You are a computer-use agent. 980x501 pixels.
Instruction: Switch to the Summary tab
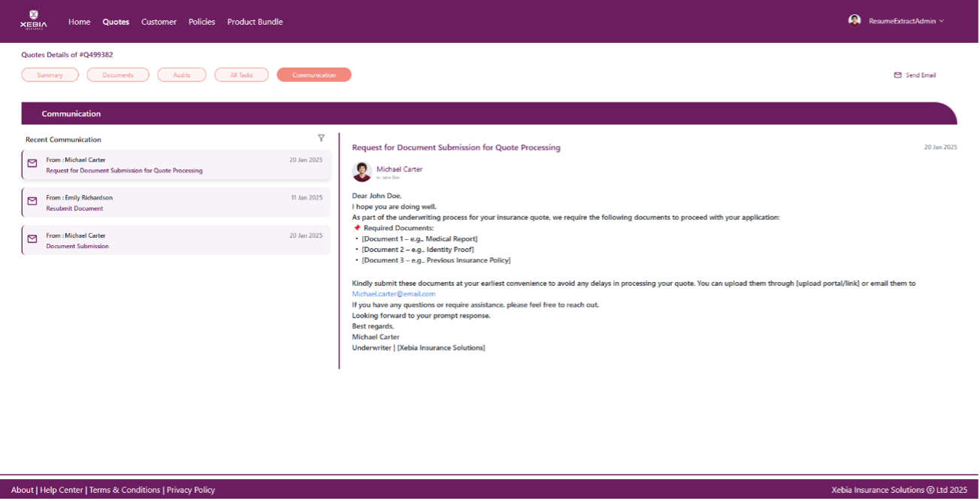click(50, 75)
